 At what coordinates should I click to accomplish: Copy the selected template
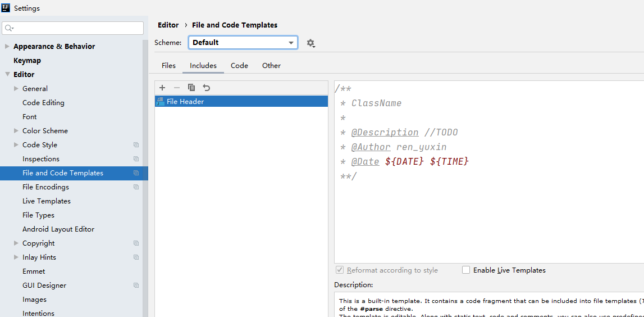click(191, 88)
